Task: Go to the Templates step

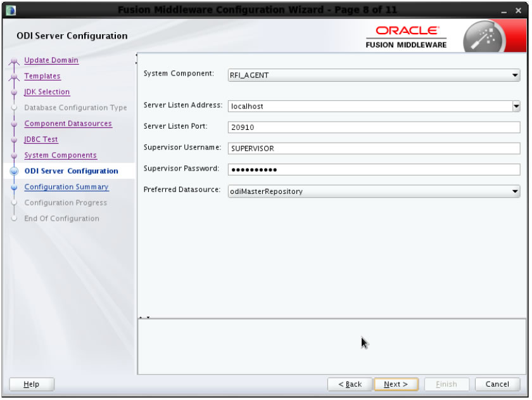Action: [42, 76]
